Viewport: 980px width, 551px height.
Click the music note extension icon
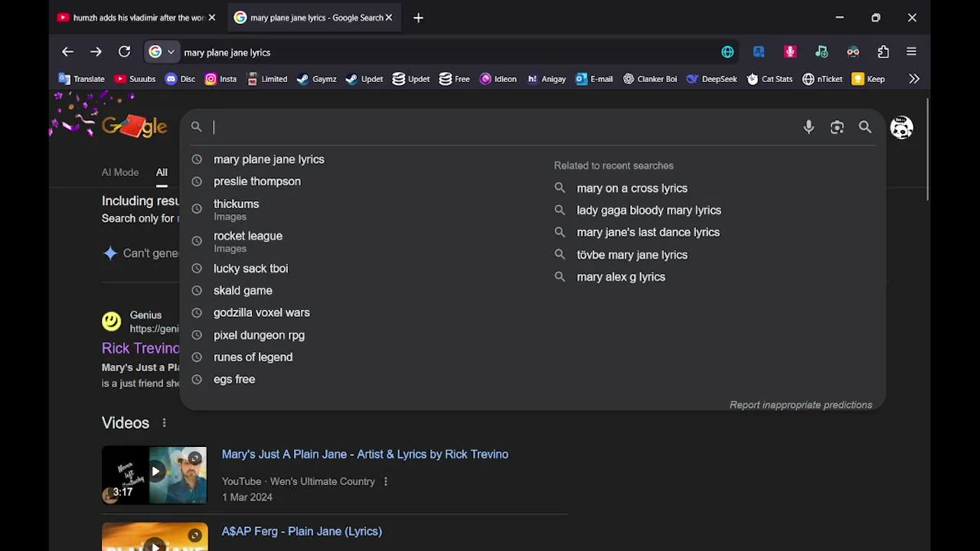tap(822, 52)
